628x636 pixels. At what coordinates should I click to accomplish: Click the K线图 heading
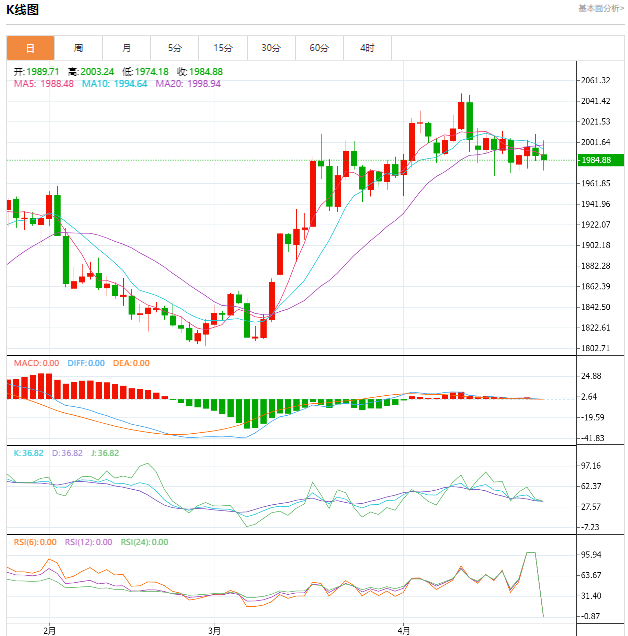tap(22, 10)
